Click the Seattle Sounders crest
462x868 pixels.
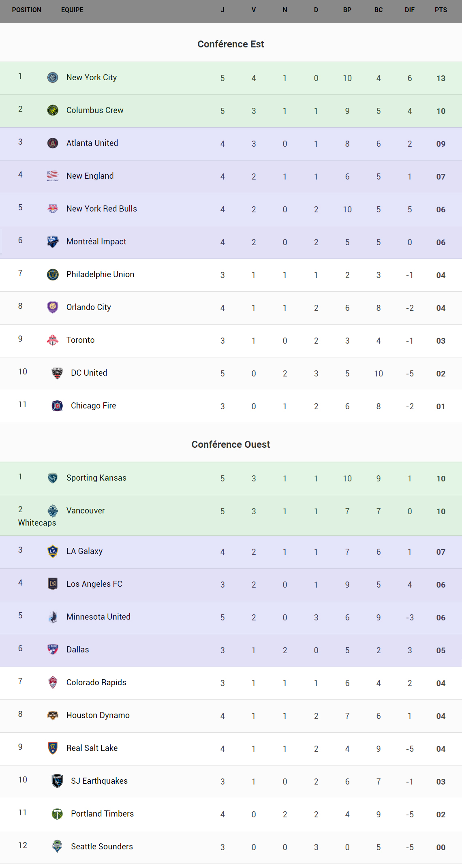[57, 846]
